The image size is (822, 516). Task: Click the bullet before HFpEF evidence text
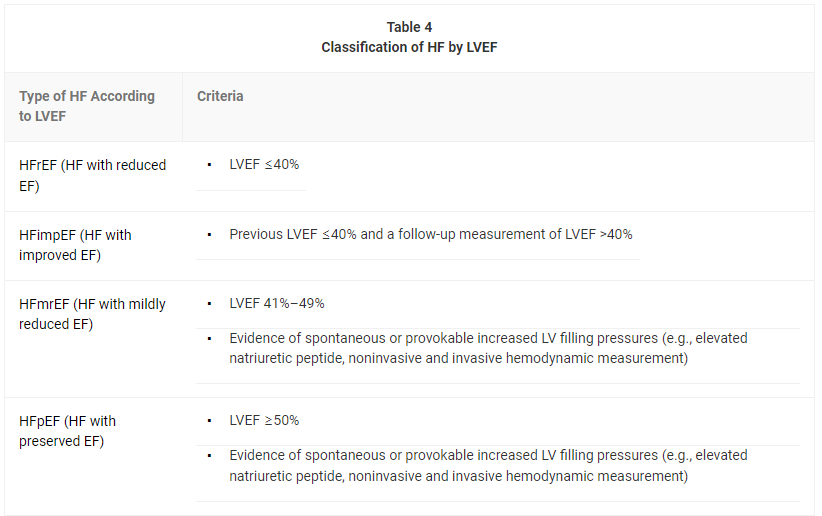209,456
